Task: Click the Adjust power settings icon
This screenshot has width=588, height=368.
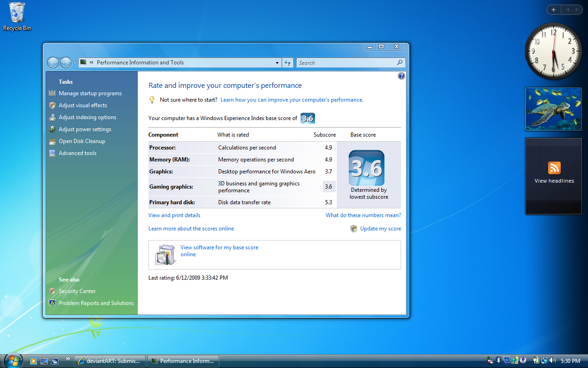Action: (x=52, y=129)
